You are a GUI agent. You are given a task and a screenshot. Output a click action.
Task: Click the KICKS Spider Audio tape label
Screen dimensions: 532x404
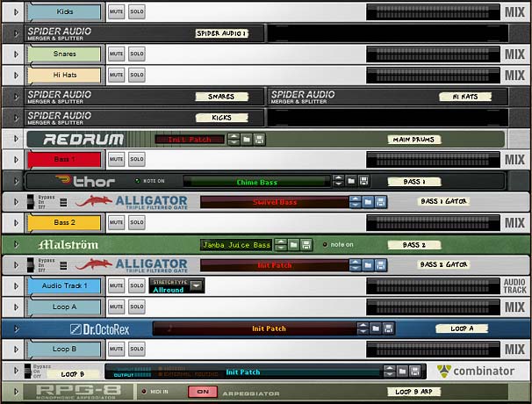222,118
